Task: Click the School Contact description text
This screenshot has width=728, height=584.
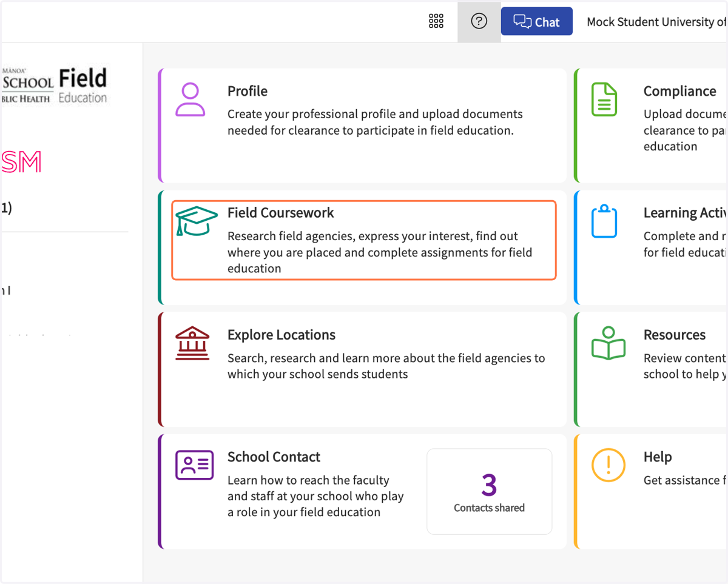Action: point(315,496)
